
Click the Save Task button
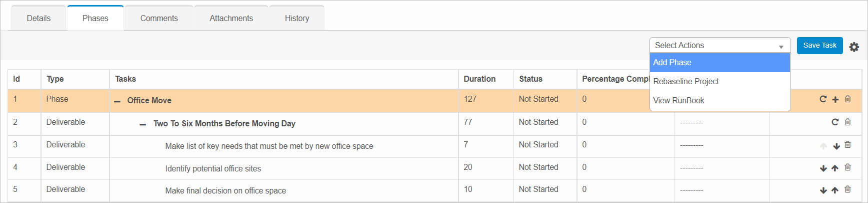[819, 46]
